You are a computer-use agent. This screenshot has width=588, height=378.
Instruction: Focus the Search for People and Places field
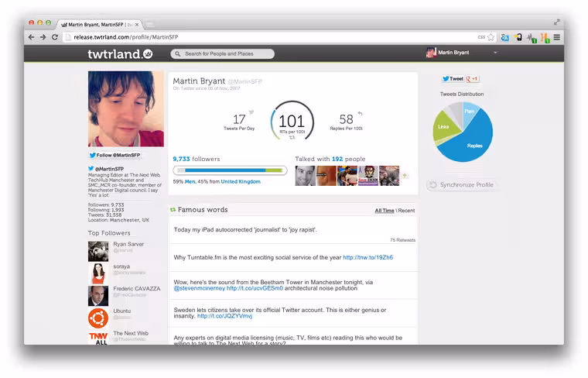point(222,53)
